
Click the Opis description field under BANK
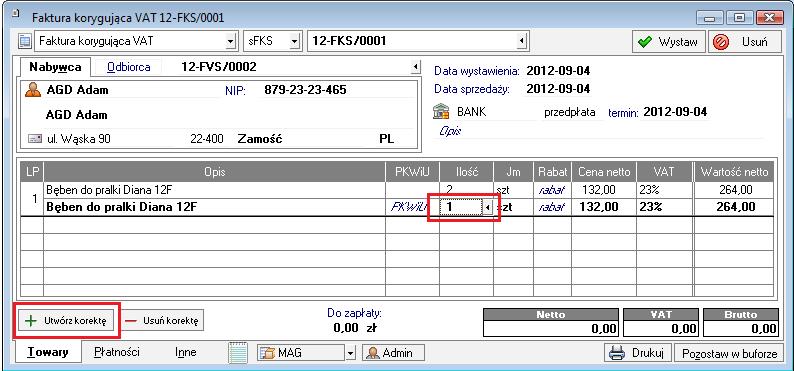(600, 131)
